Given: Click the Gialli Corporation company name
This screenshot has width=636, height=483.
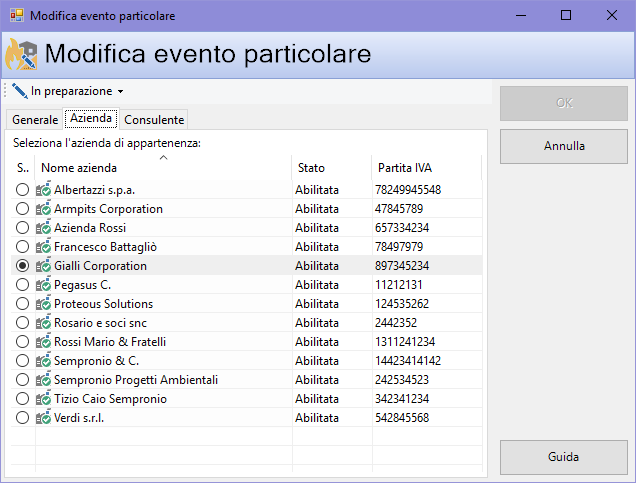Looking at the screenshot, I should (100, 266).
